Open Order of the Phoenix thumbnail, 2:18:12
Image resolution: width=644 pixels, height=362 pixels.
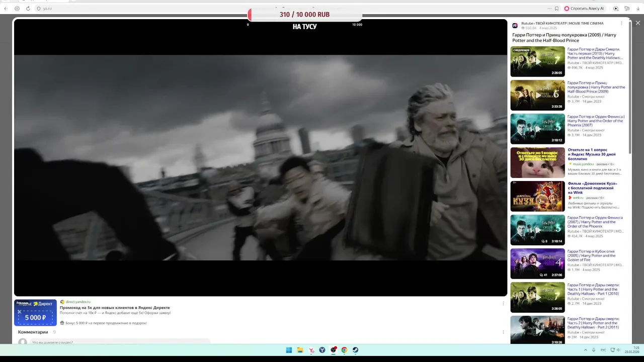point(537,129)
